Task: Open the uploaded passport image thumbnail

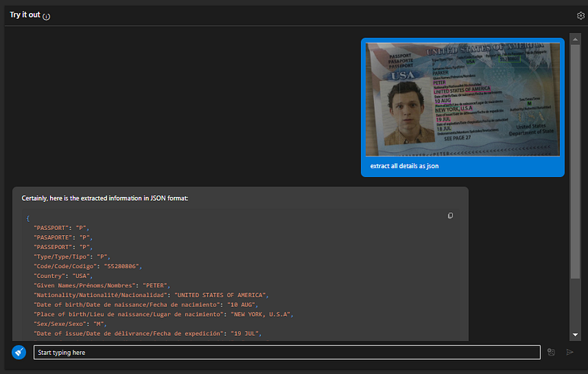Action: 463,99
